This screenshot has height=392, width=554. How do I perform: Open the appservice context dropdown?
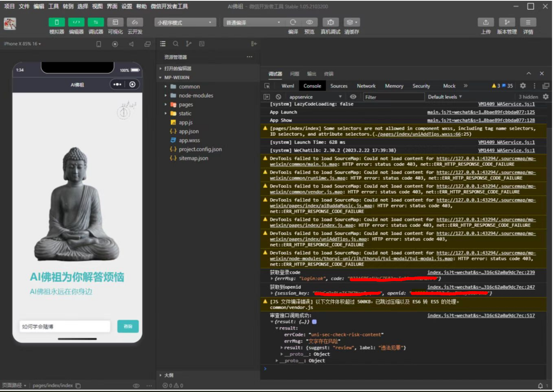(315, 97)
